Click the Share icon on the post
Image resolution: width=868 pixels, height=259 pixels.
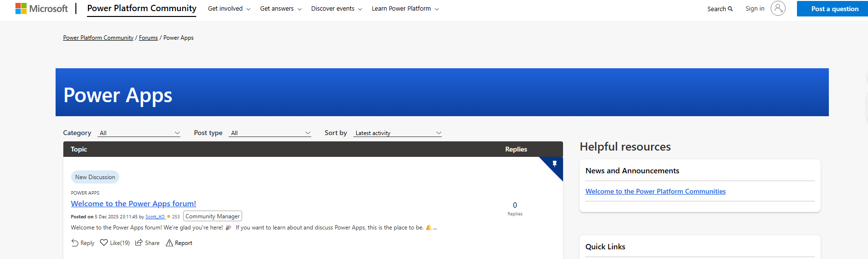click(139, 243)
